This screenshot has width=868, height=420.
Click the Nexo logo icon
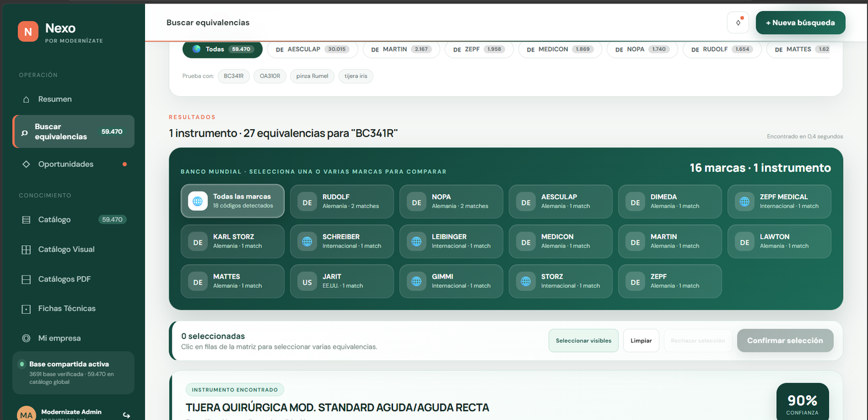pyautogui.click(x=28, y=32)
